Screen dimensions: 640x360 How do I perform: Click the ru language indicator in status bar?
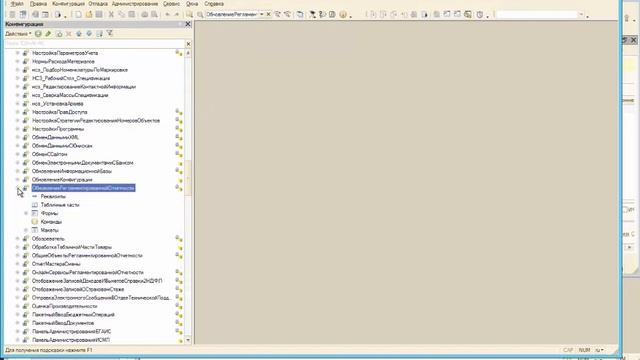599,350
